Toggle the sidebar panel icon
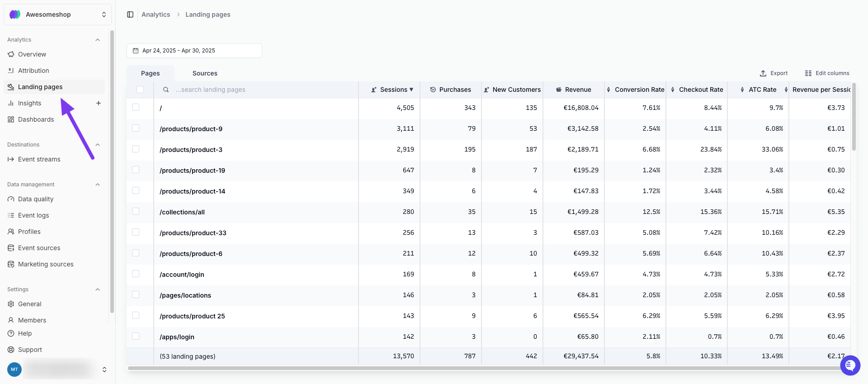Image resolution: width=868 pixels, height=384 pixels. click(x=130, y=14)
